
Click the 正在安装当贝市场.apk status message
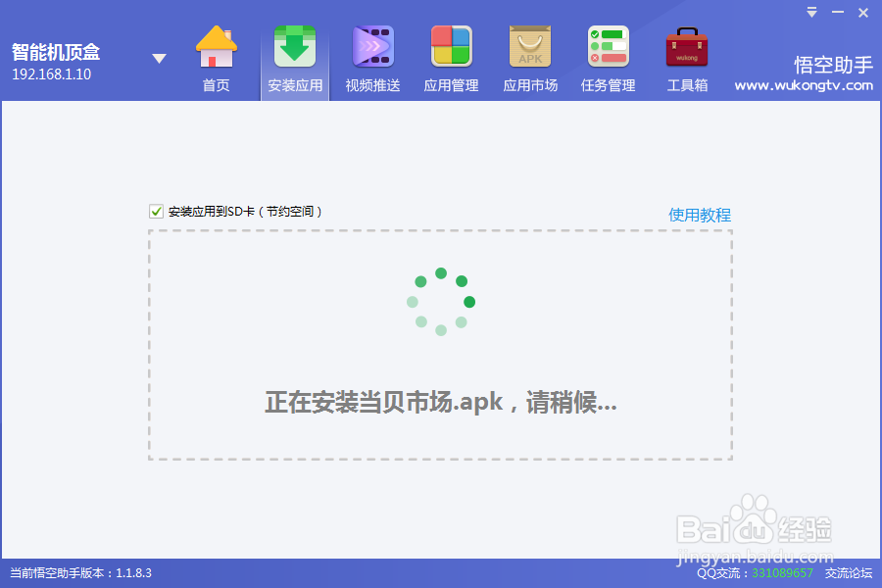click(441, 403)
